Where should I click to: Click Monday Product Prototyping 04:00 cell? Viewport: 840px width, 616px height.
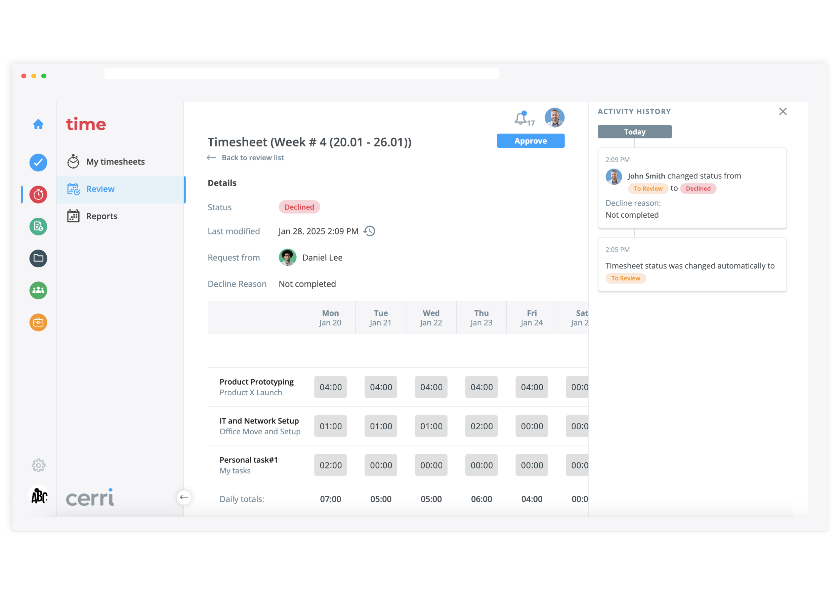click(x=331, y=387)
